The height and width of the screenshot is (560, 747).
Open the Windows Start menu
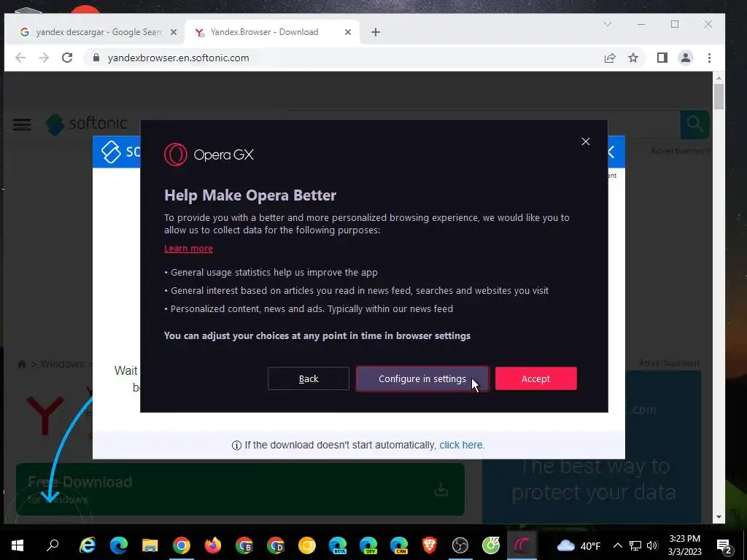point(18,545)
